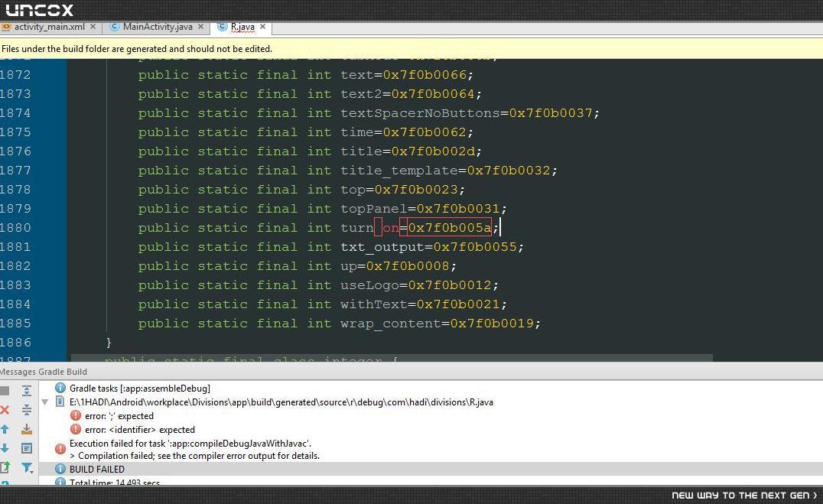
Task: Click the Messages Gradle Build panel title
Action: click(x=44, y=372)
